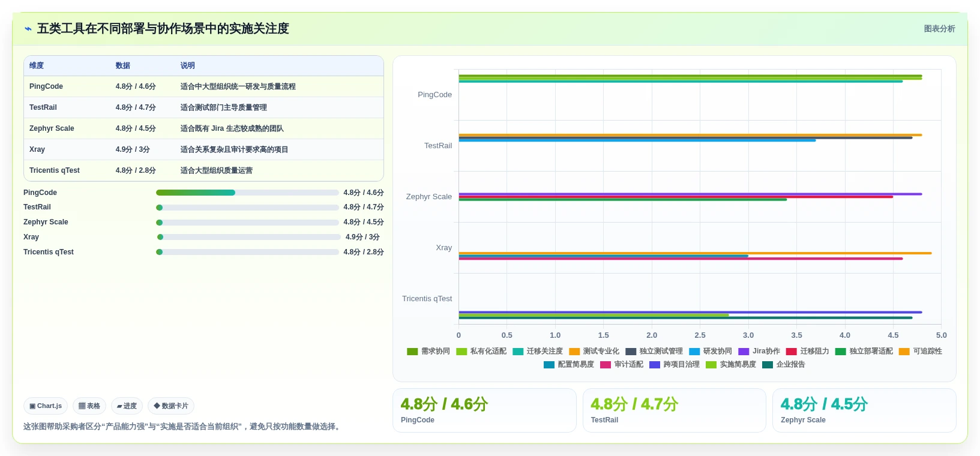Click the 5.0 tick on the chart x-axis
This screenshot has width=980, height=456.
pyautogui.click(x=942, y=335)
